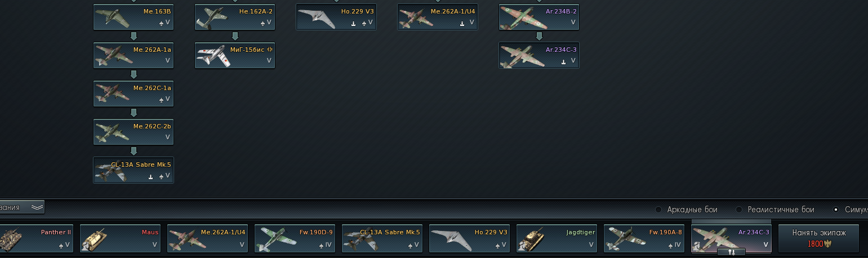This screenshot has width=868, height=258.
Task: Expand the dropdown with double chevron
Action: tap(22, 207)
